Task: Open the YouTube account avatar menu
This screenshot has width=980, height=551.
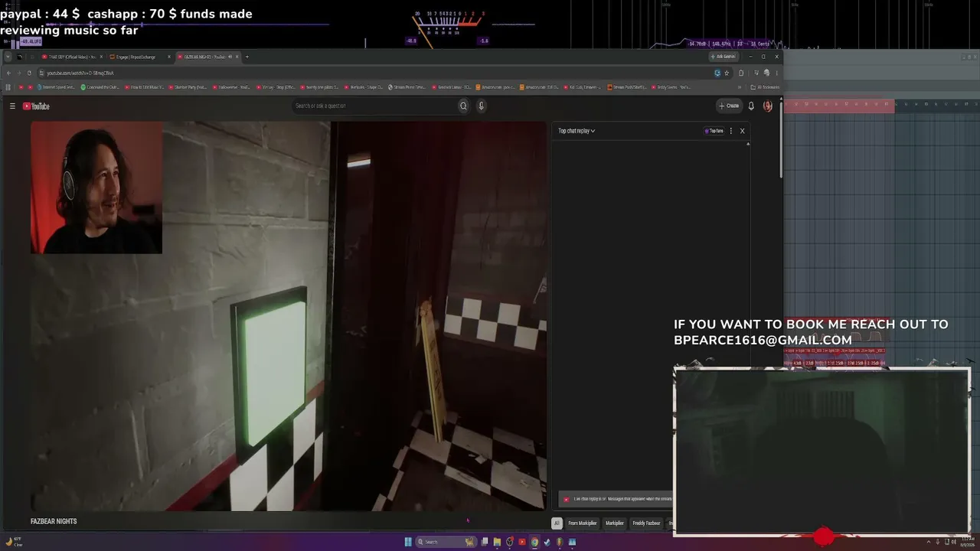Action: point(767,106)
